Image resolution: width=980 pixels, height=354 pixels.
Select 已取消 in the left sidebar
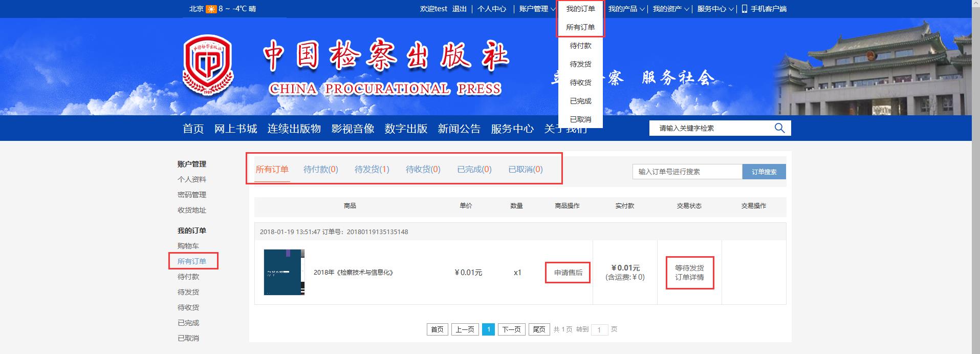188,338
